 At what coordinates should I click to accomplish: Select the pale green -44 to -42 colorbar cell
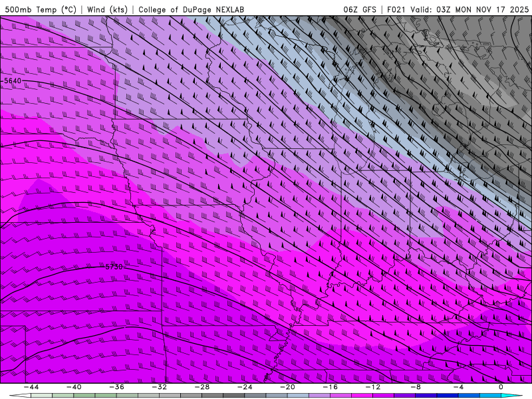pyautogui.click(x=41, y=396)
